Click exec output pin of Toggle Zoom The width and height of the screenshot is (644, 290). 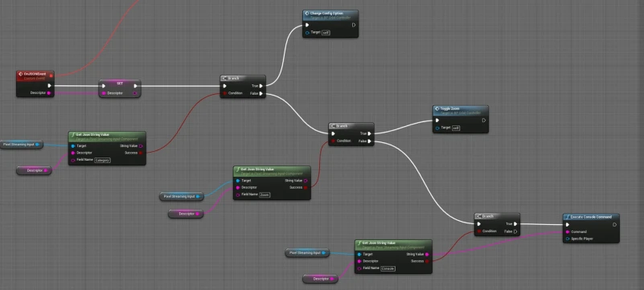coord(484,120)
